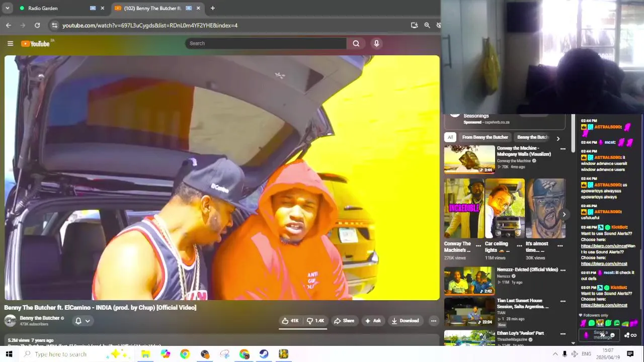Image resolution: width=644 pixels, height=362 pixels.
Task: Go back with the browser back arrow
Action: coord(9,25)
